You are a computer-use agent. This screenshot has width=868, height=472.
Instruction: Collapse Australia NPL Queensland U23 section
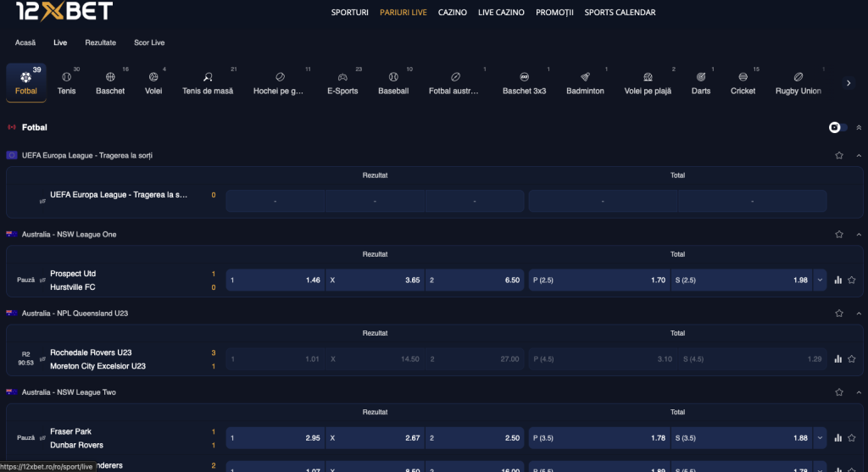pyautogui.click(x=859, y=314)
